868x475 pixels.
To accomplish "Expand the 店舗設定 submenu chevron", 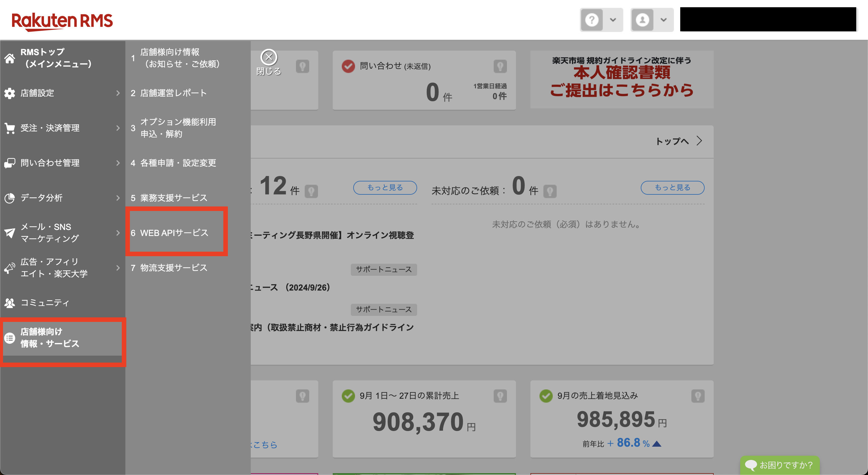I will click(118, 93).
